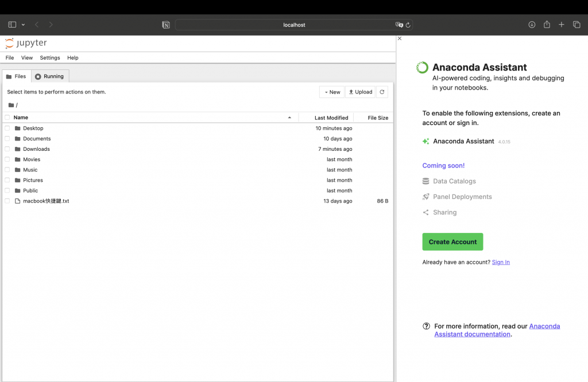Click the Create Account button
Viewport: 588px width, 382px height.
(x=452, y=242)
